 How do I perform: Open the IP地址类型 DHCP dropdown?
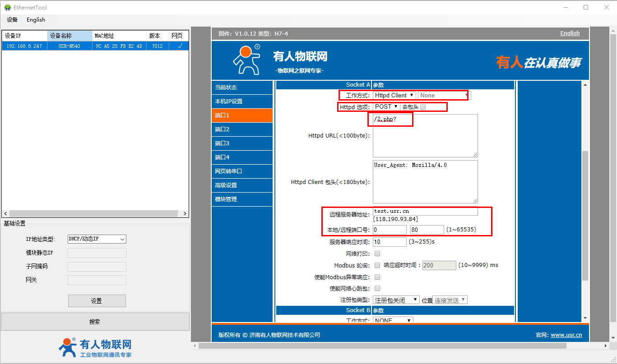(x=97, y=239)
